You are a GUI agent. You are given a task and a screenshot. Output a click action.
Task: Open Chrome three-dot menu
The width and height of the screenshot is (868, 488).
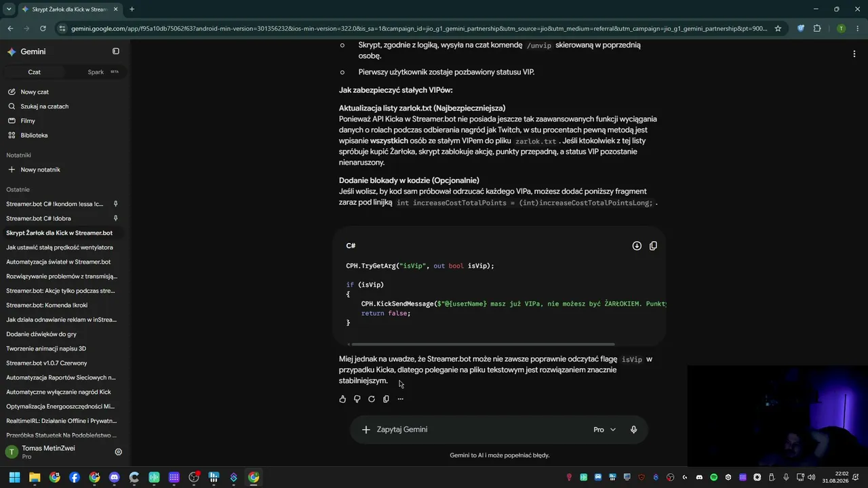(858, 28)
